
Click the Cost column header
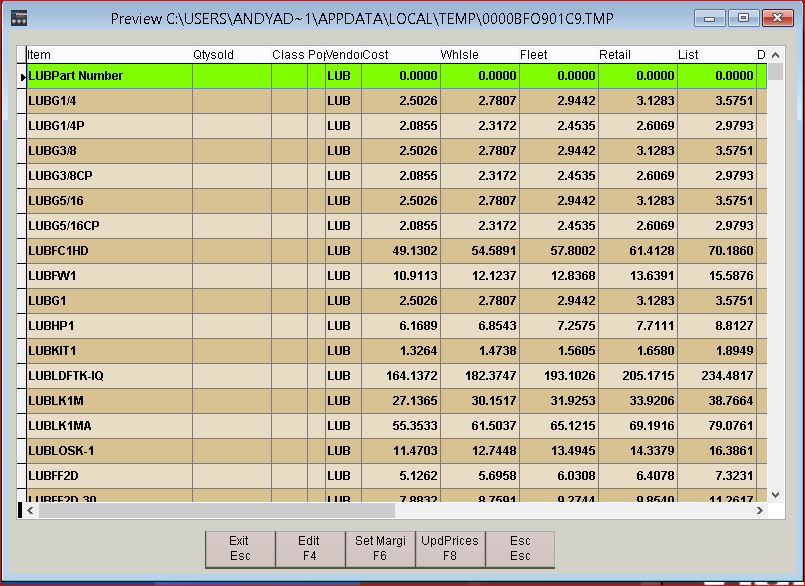coord(400,55)
